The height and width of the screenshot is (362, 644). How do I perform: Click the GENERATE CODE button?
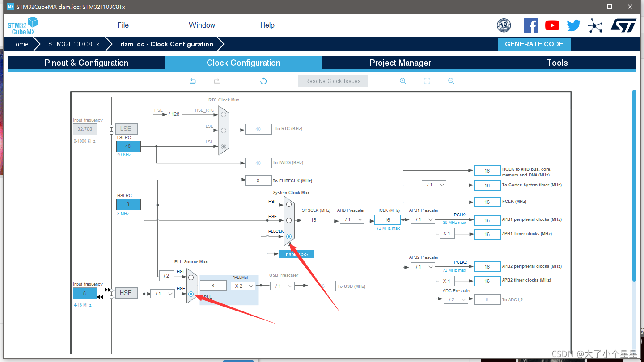pyautogui.click(x=534, y=44)
